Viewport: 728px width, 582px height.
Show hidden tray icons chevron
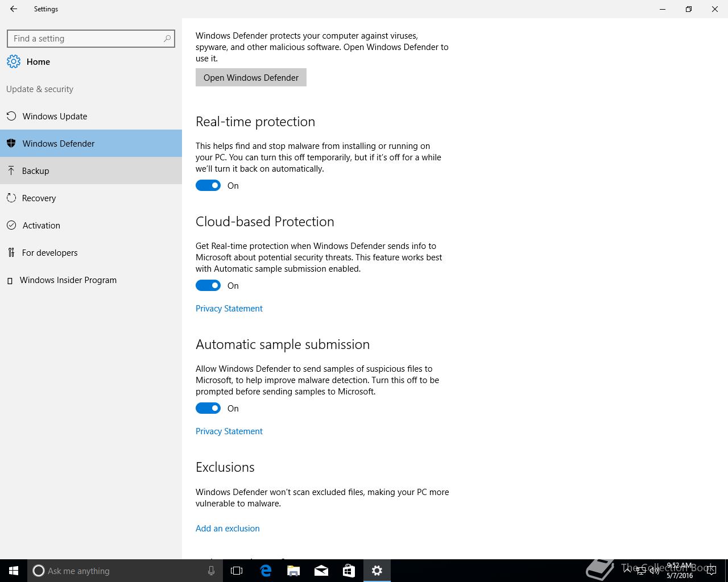(x=627, y=571)
